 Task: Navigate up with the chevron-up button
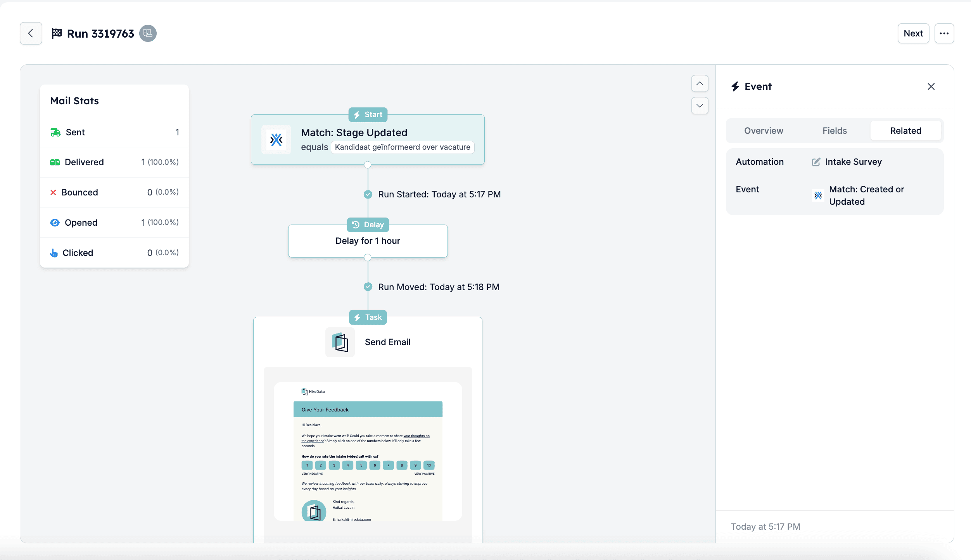click(700, 83)
